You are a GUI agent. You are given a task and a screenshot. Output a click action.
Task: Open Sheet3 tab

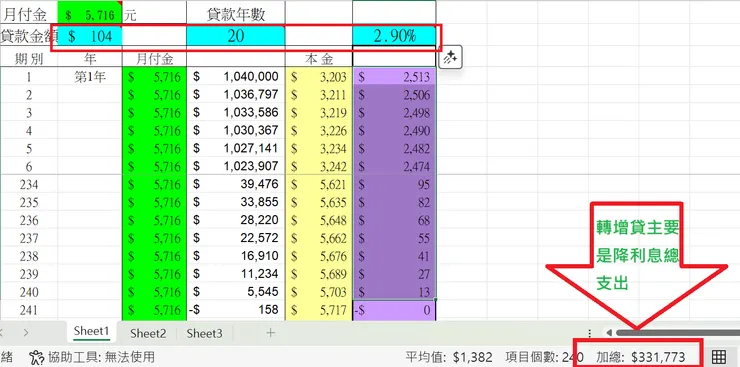click(x=204, y=334)
